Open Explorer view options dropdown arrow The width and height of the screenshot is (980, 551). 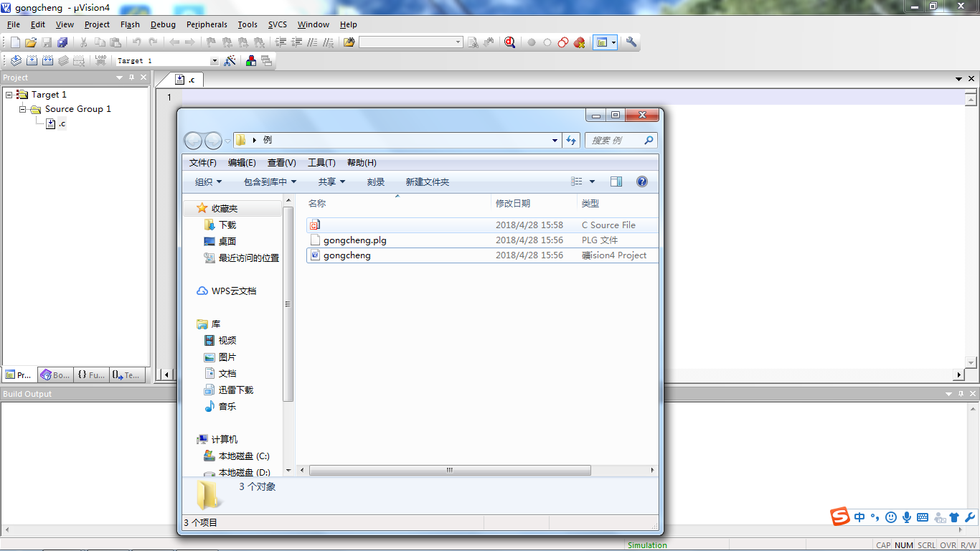(592, 182)
